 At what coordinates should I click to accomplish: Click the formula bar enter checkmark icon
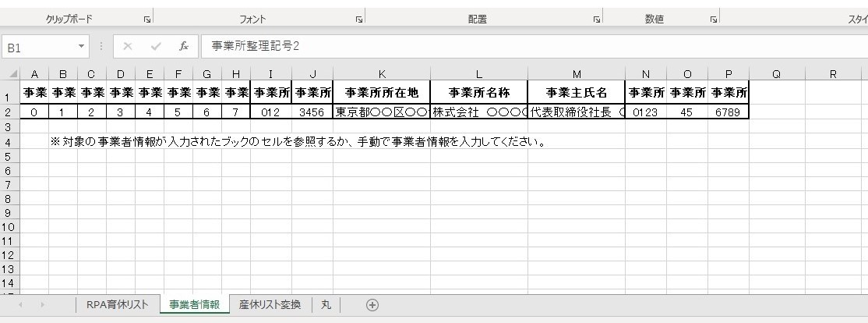(x=156, y=47)
